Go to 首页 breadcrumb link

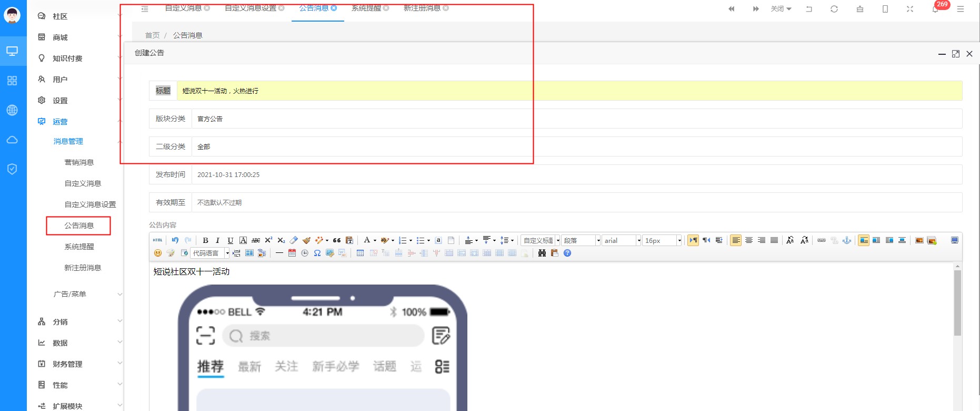click(152, 35)
